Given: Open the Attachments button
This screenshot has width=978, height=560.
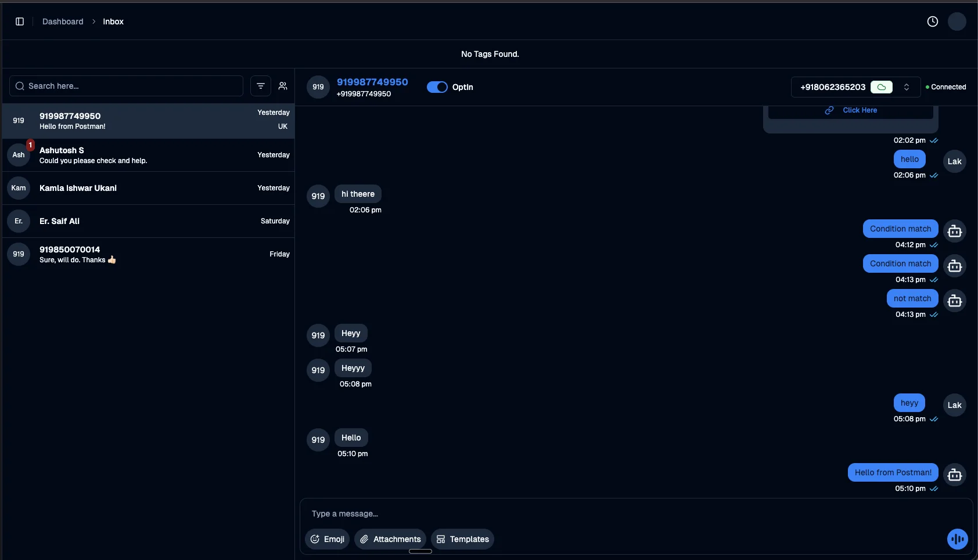Looking at the screenshot, I should (x=390, y=539).
